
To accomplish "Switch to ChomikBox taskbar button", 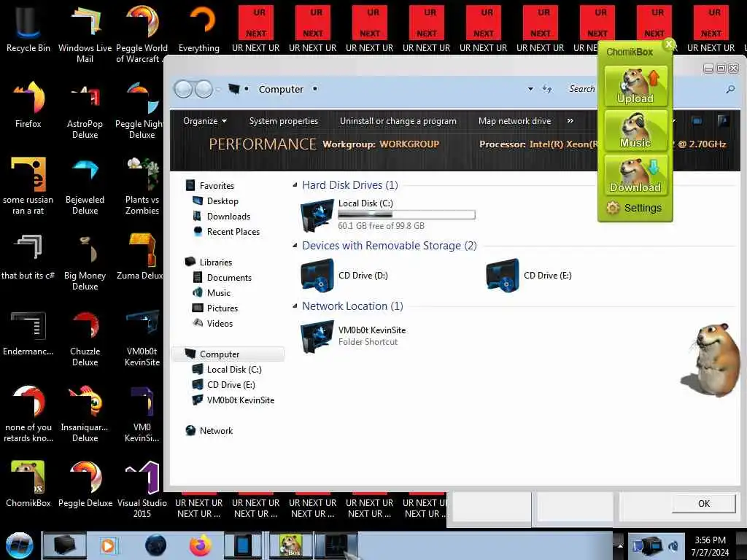I will [291, 545].
